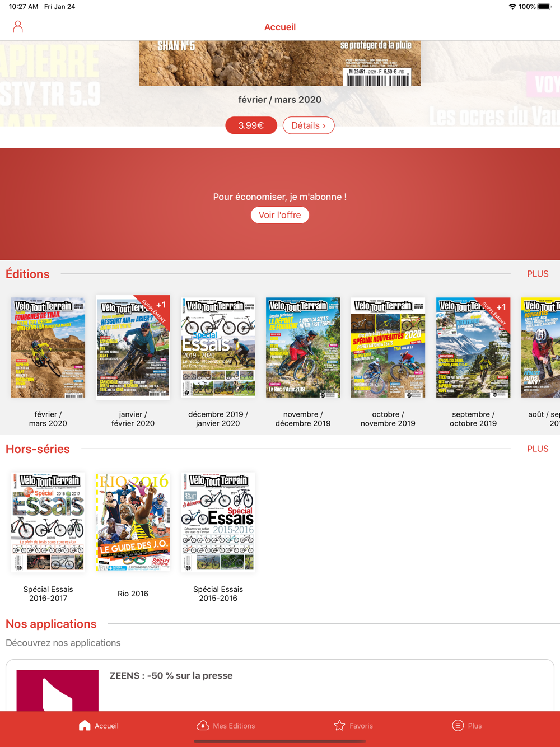Buy the issue for 3.99€
This screenshot has width=560, height=747.
tap(251, 125)
